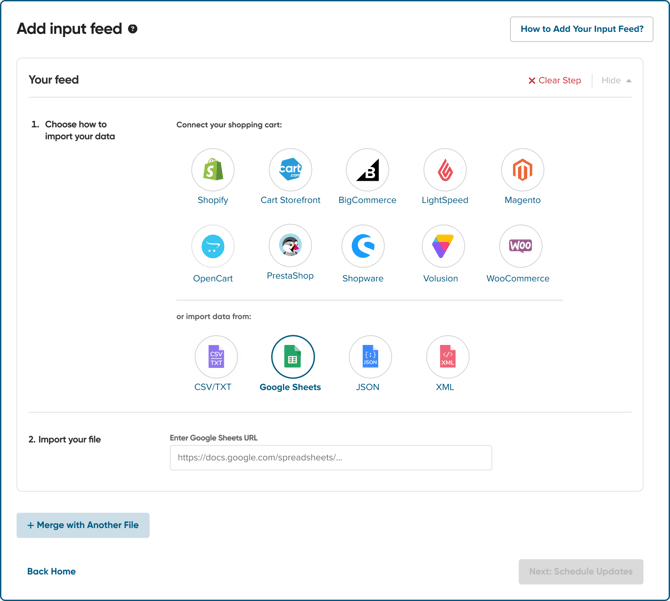Pick the PrestaShop penguin icon
670x601 pixels.
point(291,246)
